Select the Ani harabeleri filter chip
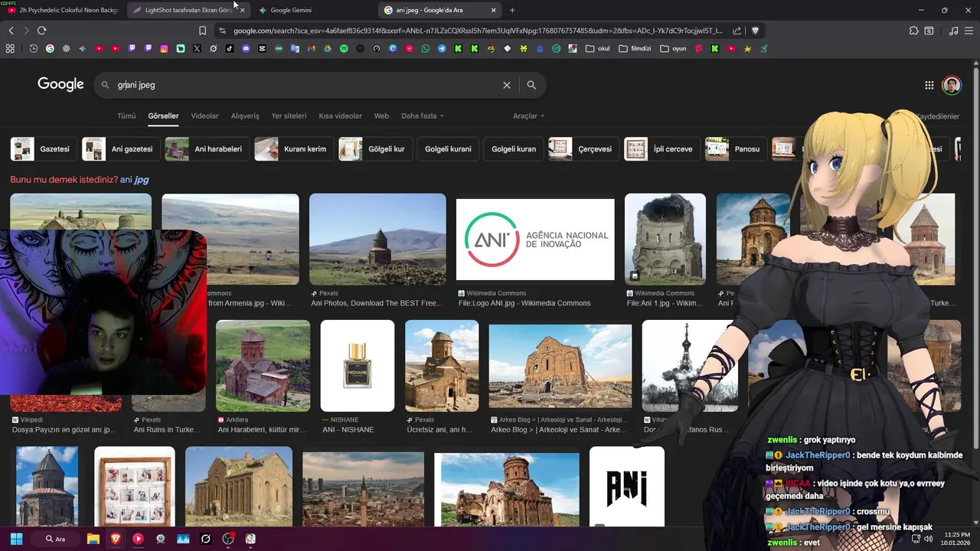Image resolution: width=980 pixels, height=551 pixels. coord(207,149)
